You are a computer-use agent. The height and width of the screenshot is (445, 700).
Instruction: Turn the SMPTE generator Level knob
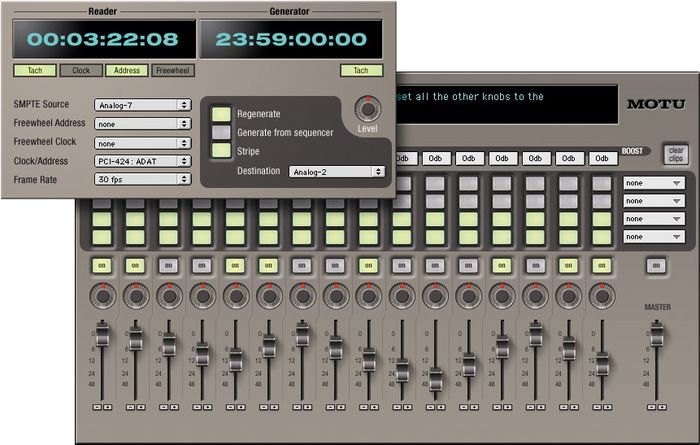coord(368,109)
